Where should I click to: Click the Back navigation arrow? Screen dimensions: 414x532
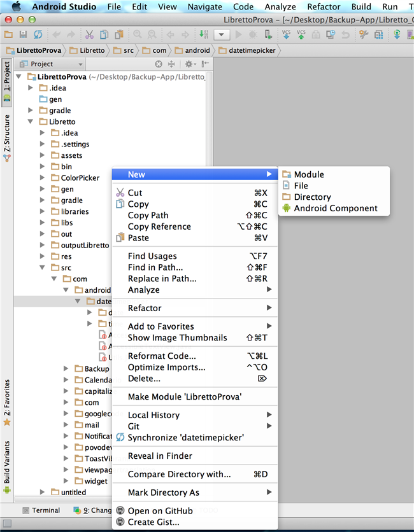(x=171, y=34)
